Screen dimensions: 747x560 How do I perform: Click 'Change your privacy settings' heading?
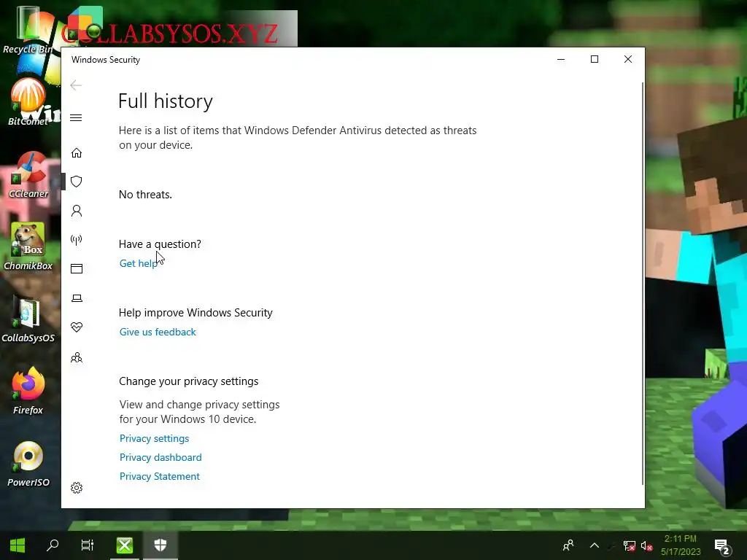189,381
